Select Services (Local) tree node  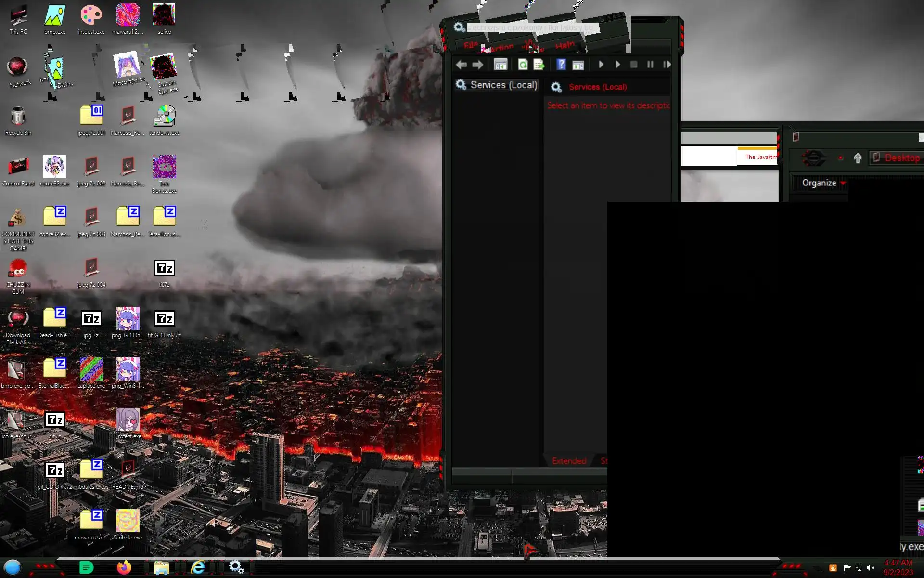point(503,85)
